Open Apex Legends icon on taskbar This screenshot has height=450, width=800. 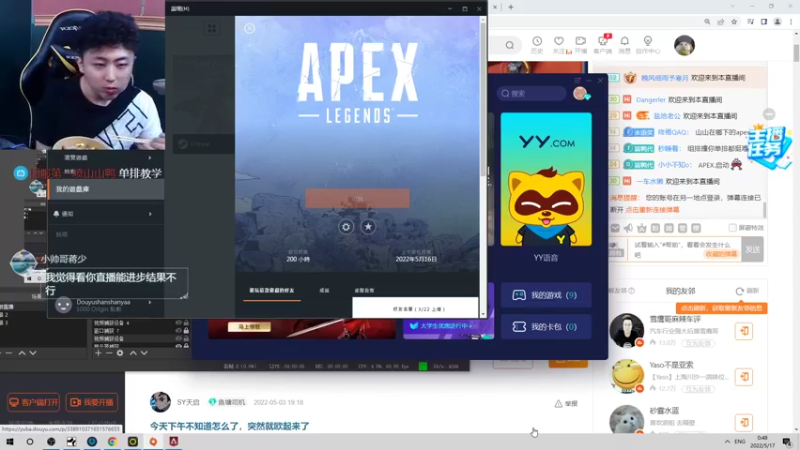[x=173, y=442]
